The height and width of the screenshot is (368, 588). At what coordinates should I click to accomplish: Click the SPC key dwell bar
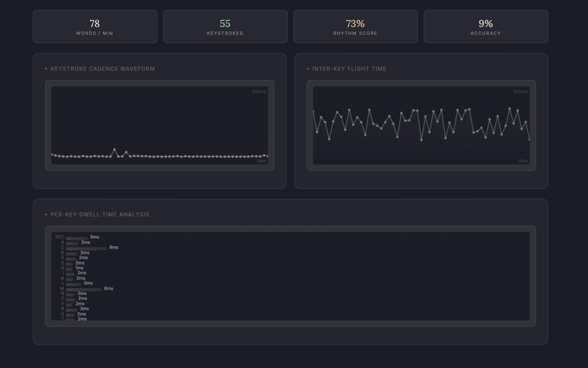(76, 238)
